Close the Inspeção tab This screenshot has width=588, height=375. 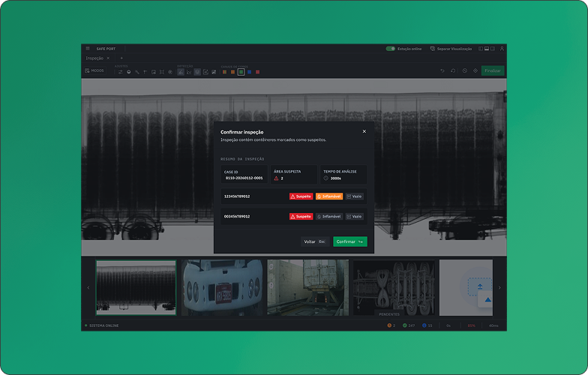pyautogui.click(x=108, y=58)
